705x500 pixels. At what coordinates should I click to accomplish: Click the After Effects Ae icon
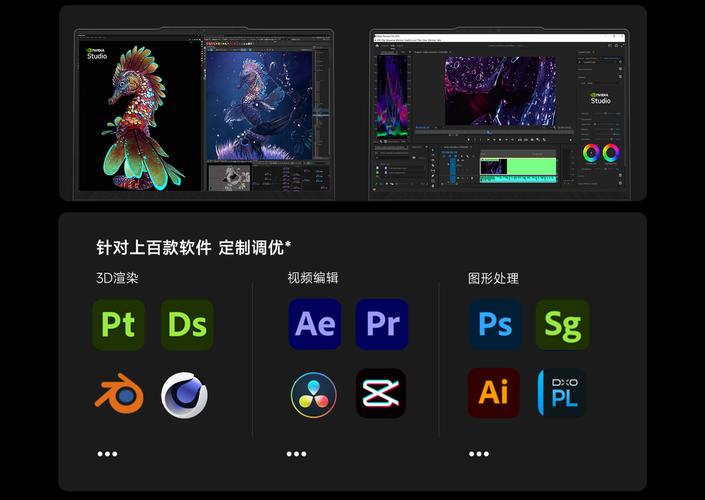[x=315, y=324]
